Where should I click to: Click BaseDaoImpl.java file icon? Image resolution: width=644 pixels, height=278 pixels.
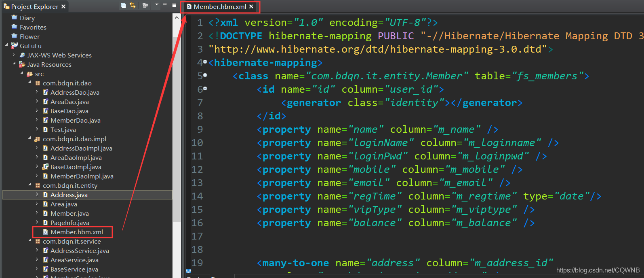pyautogui.click(x=45, y=167)
